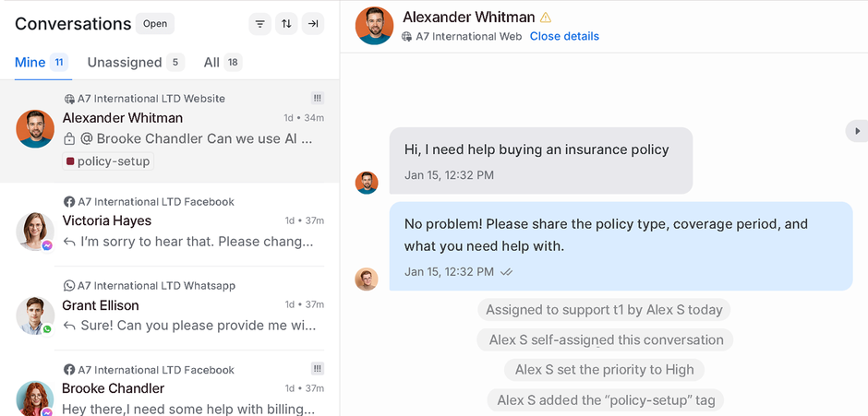Image resolution: width=868 pixels, height=416 pixels.
Task: Expand the side panel with the arrow
Action: (x=857, y=131)
